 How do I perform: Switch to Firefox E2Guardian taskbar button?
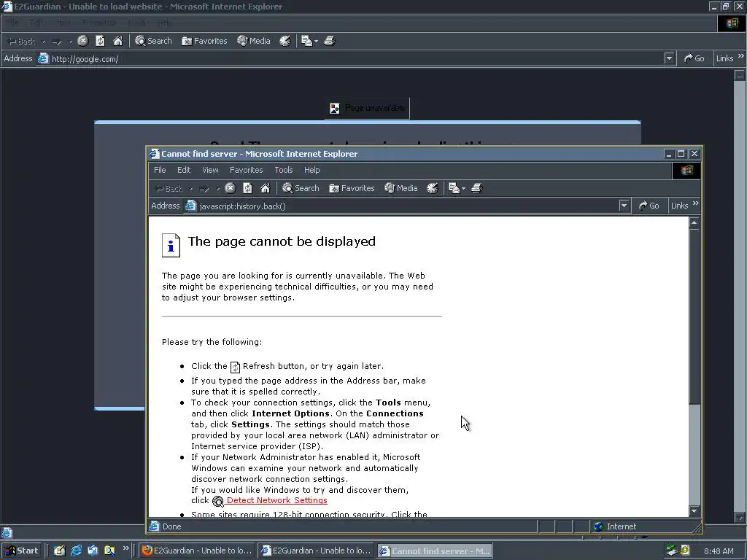[197, 551]
